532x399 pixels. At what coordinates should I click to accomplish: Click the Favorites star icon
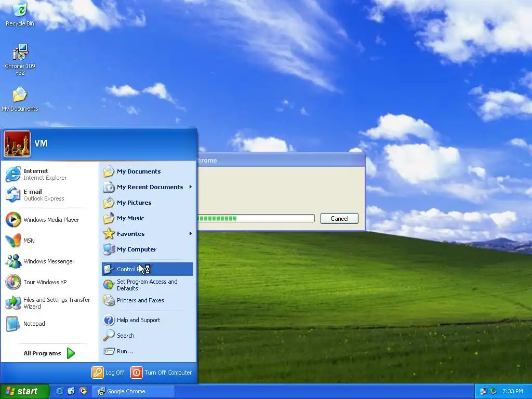[109, 234]
